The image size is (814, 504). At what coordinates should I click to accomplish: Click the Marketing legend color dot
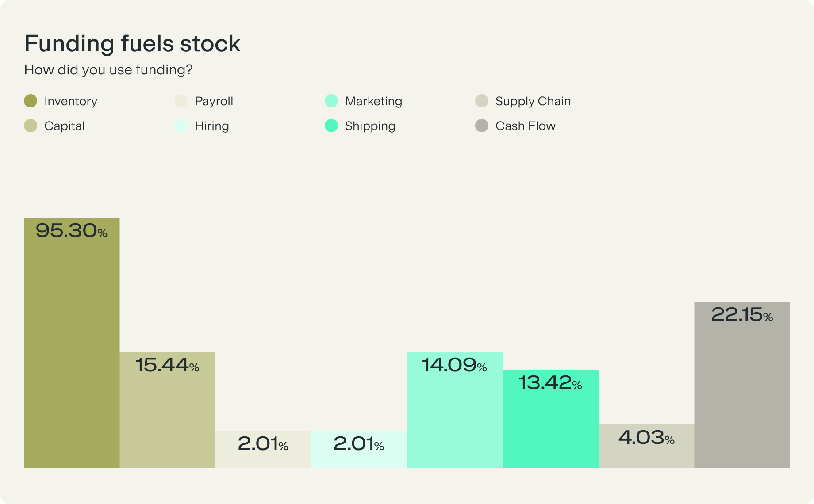331,101
